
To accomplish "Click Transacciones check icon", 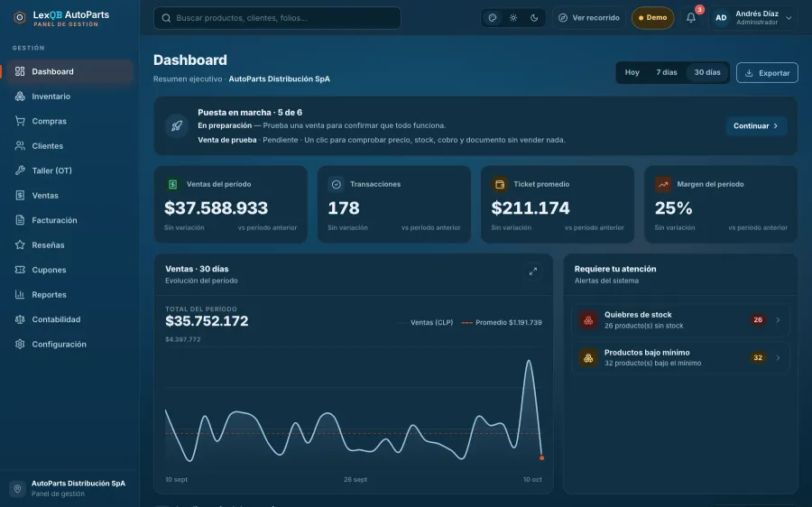I will point(337,184).
